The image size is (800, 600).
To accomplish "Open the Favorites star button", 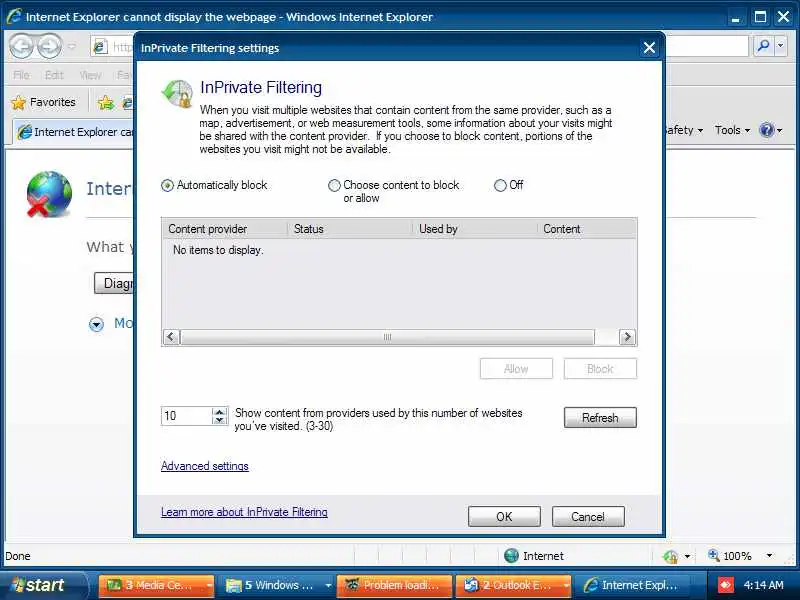I will (x=43, y=103).
